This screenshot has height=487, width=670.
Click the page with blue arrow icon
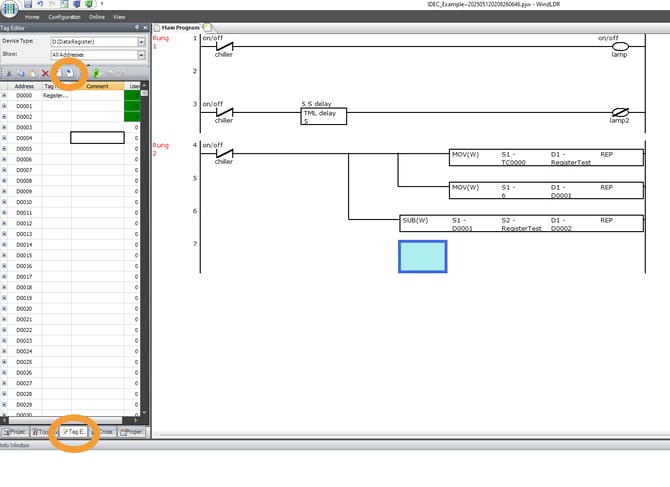pyautogui.click(x=70, y=73)
